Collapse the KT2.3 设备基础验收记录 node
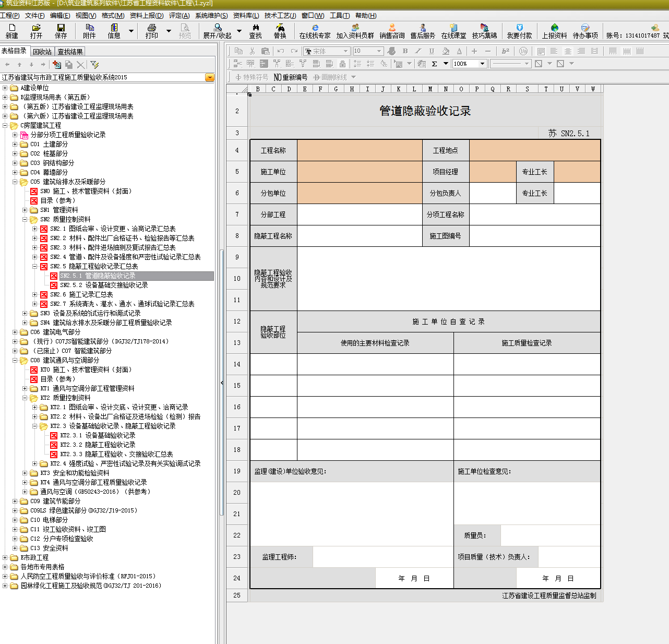The width and height of the screenshot is (669, 644). click(x=35, y=426)
